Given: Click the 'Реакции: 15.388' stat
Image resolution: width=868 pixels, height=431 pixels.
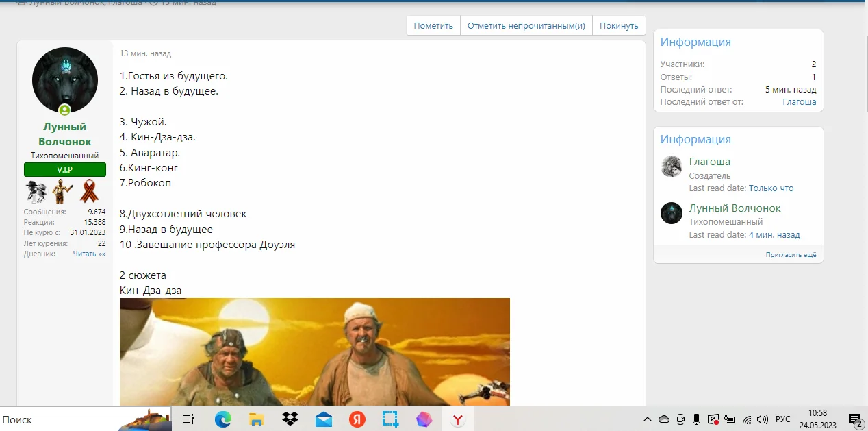Looking at the screenshot, I should click(x=65, y=222).
